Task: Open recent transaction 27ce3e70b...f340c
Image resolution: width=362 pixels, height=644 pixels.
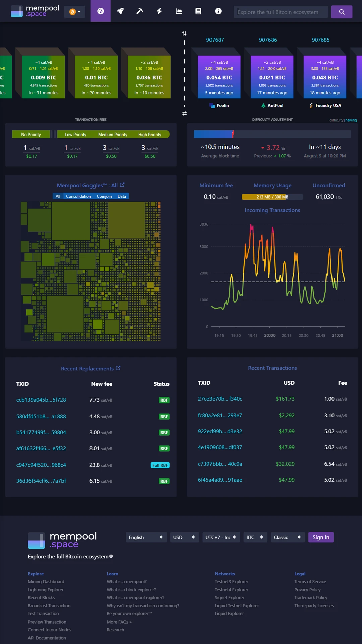Action: click(220, 399)
